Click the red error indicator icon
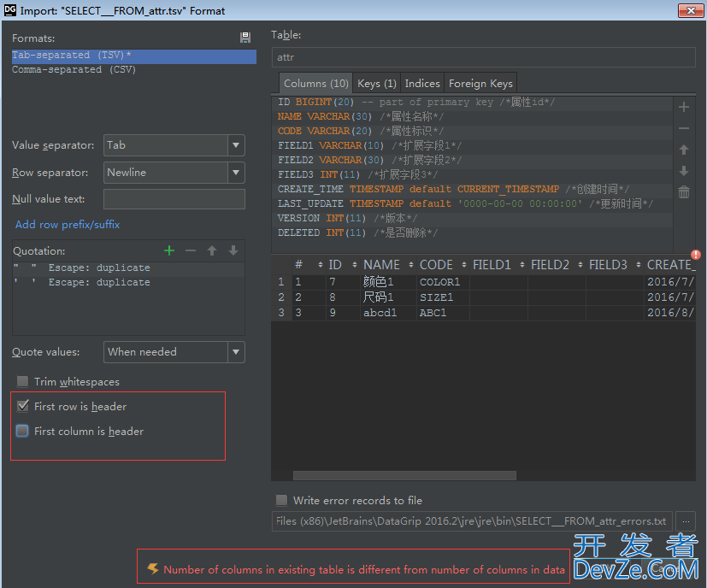 [x=695, y=255]
